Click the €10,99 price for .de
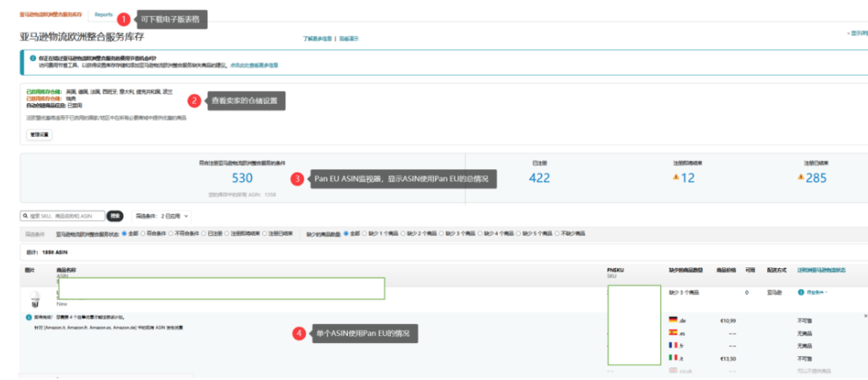This screenshot has height=380, width=868. (727, 321)
